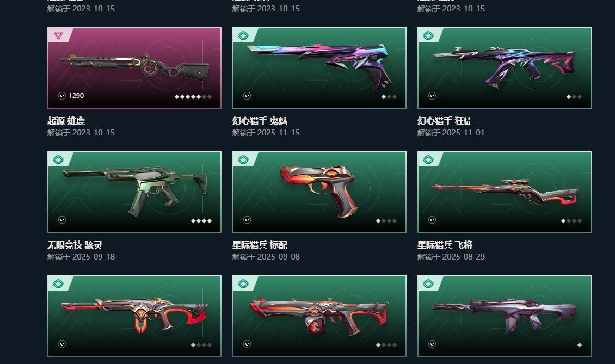Click the green tier badge on 星际猎兵 标配
This screenshot has height=364, width=615.
pyautogui.click(x=243, y=159)
